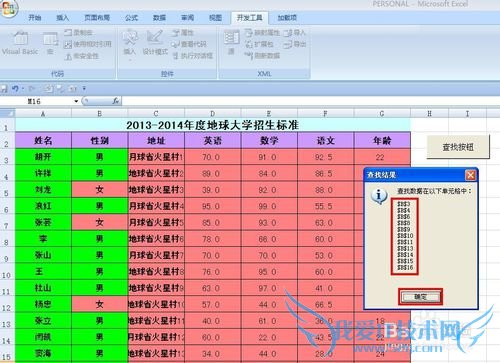500x363 pixels.
Task: Expand the Undo history dropdown arrow
Action: [23, 89]
